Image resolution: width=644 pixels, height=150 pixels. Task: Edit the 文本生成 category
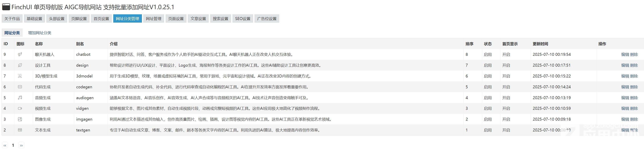tap(625, 130)
